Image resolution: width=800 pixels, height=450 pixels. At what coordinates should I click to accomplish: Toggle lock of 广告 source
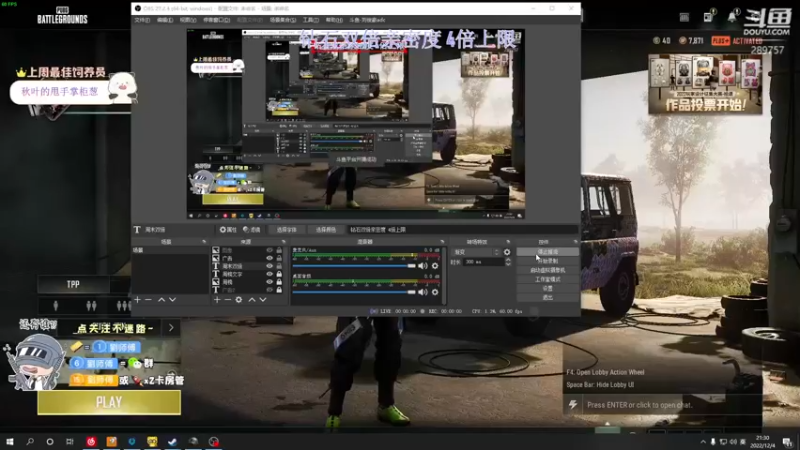pyautogui.click(x=279, y=258)
